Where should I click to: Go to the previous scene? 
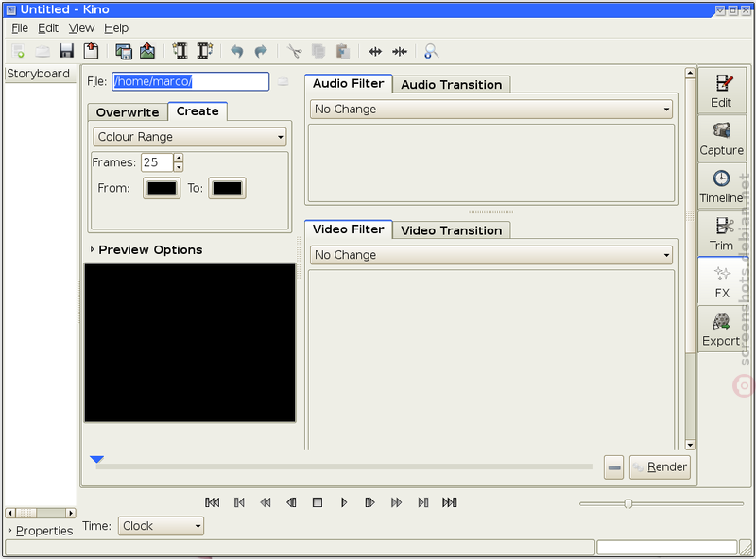(239, 502)
